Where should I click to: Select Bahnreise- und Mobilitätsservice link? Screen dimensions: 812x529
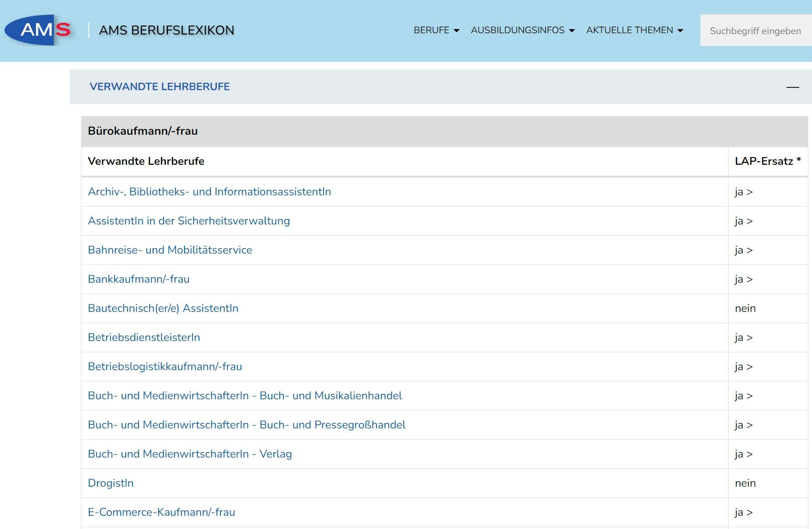pos(170,250)
